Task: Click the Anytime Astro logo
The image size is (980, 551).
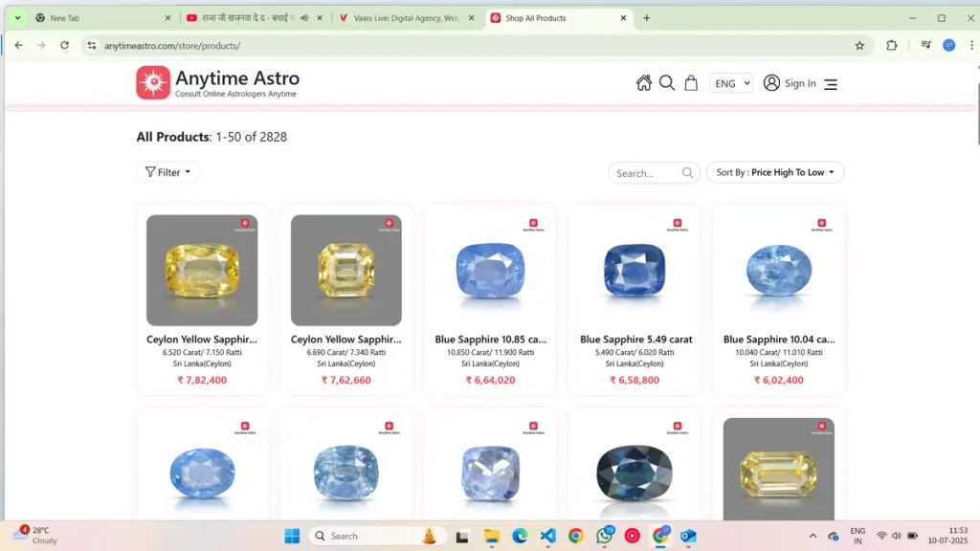Action: point(218,82)
